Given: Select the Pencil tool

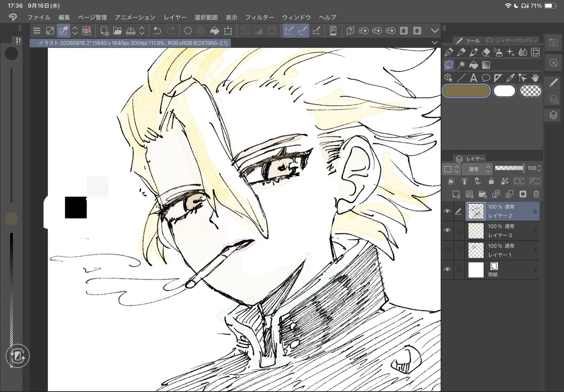Looking at the screenshot, I should (461, 52).
